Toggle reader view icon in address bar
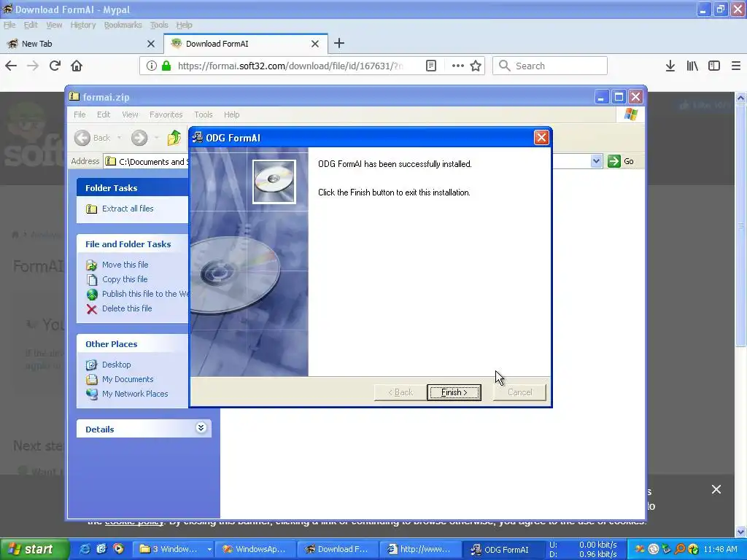This screenshot has height=560, width=747. [431, 66]
